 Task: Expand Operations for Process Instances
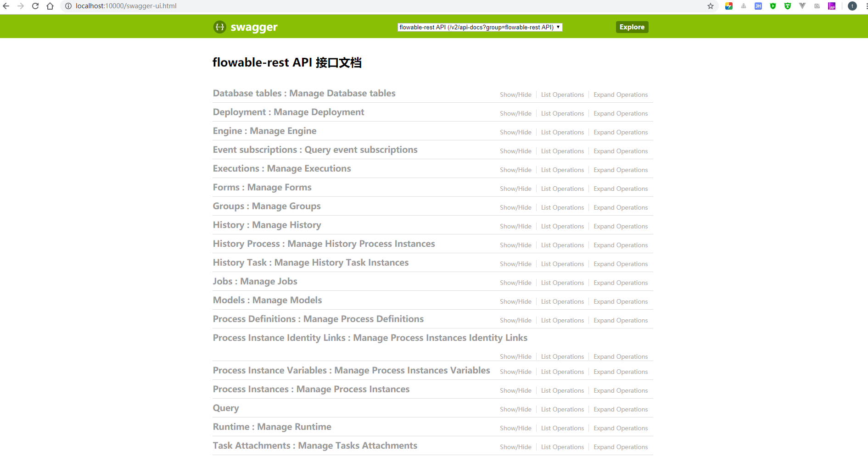pyautogui.click(x=621, y=390)
